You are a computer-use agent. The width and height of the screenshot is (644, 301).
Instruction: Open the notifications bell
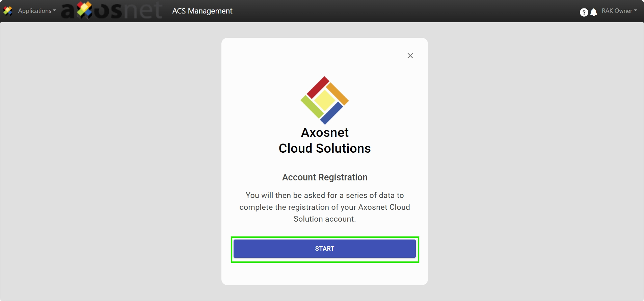pos(594,12)
